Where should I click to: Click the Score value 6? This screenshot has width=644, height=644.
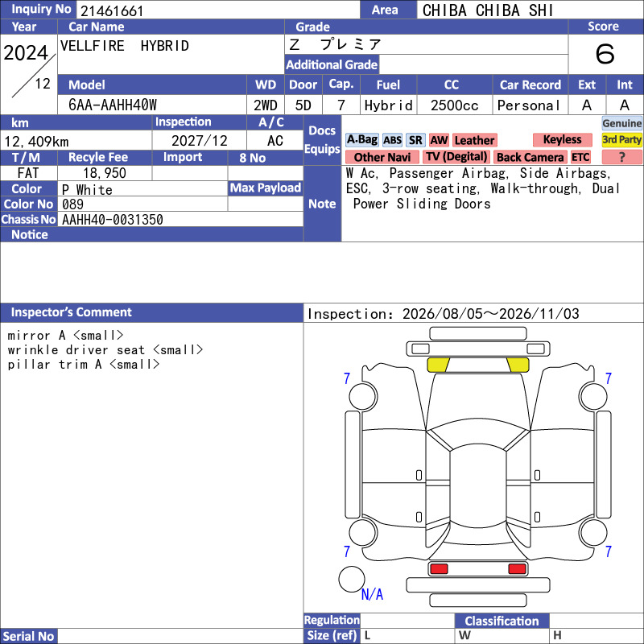[x=605, y=54]
